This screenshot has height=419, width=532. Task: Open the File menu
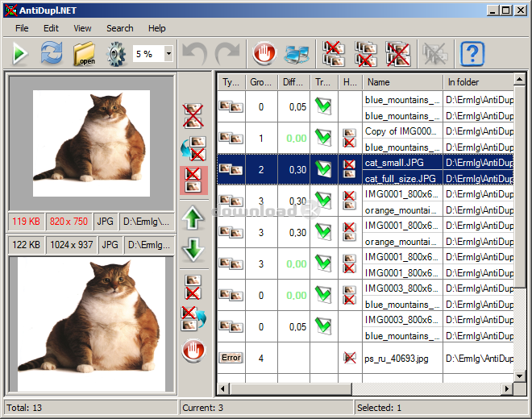pyautogui.click(x=22, y=28)
